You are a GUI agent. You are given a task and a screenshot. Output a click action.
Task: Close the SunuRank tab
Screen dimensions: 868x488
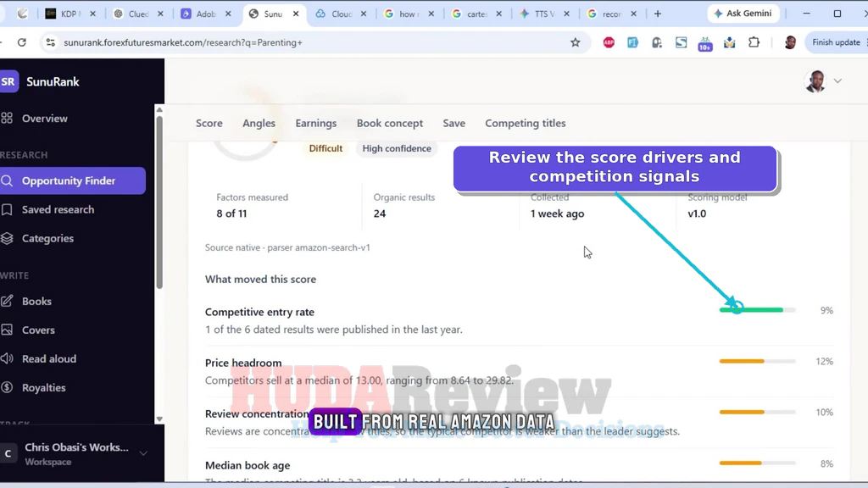point(296,14)
